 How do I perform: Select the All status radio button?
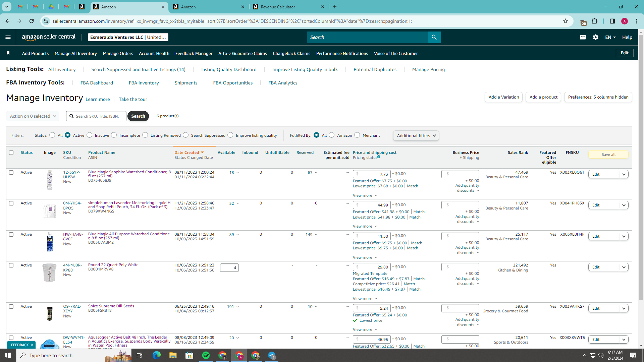pyautogui.click(x=52, y=135)
